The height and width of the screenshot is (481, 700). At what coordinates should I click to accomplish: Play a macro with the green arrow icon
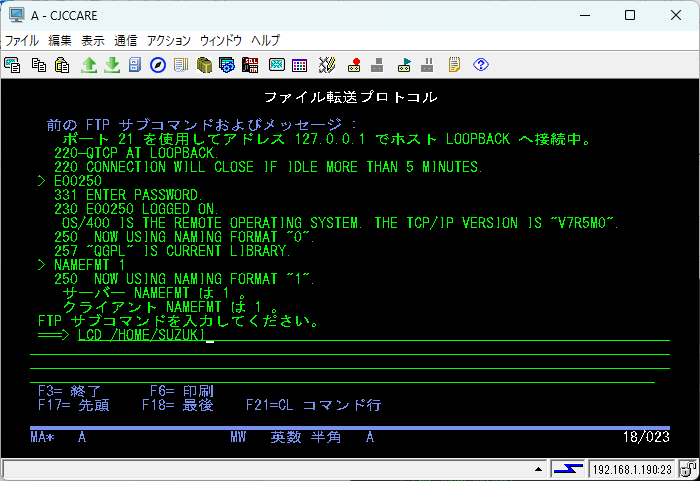(404, 65)
